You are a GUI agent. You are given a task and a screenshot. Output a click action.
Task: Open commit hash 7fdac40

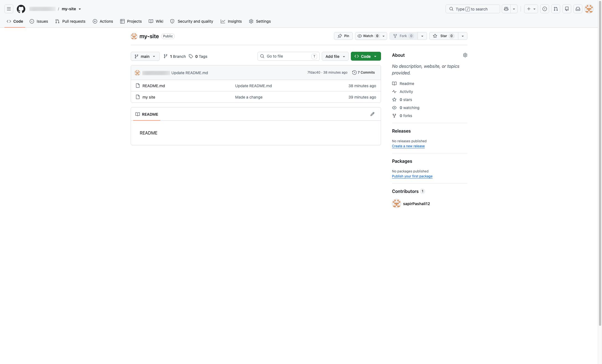[314, 73]
